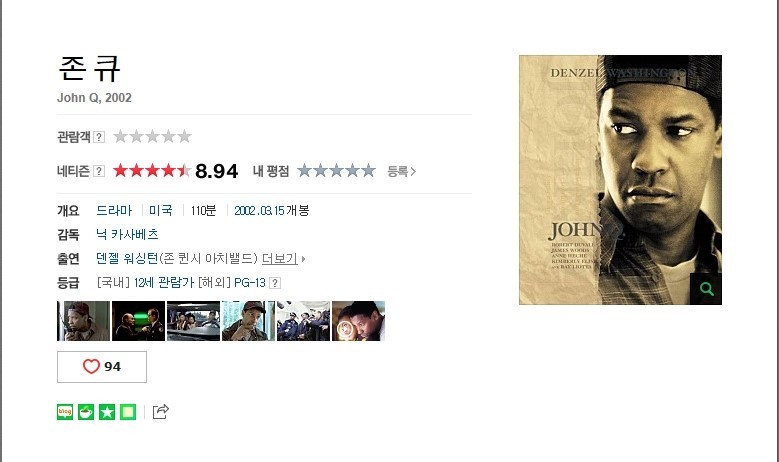Open the last still thumbnail with play icon

(358, 321)
